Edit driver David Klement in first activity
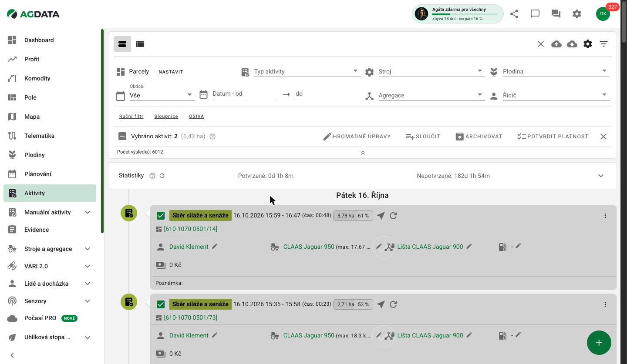 coord(215,246)
